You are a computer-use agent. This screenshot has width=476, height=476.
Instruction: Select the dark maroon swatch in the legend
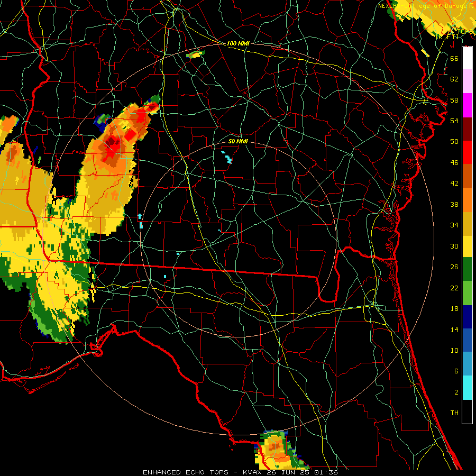pyautogui.click(x=467, y=129)
